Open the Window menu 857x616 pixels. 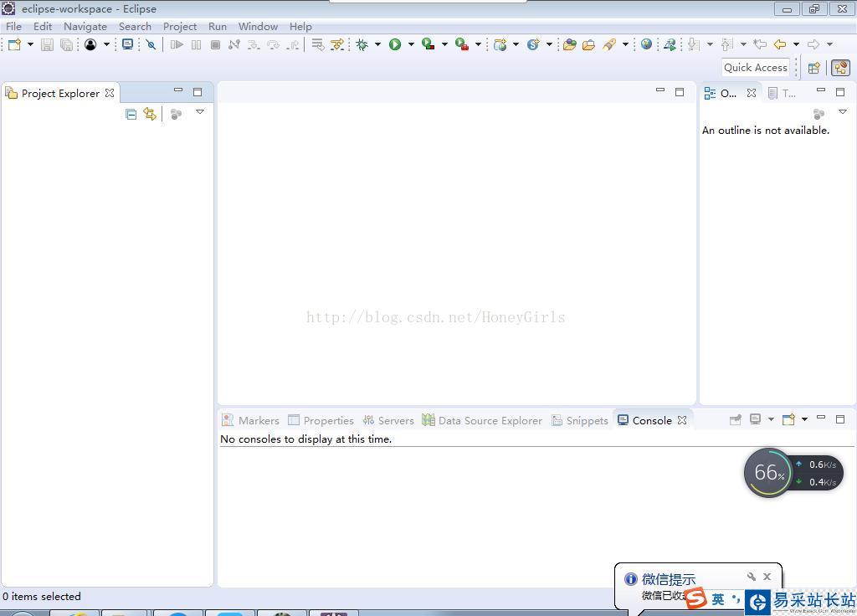tap(258, 26)
